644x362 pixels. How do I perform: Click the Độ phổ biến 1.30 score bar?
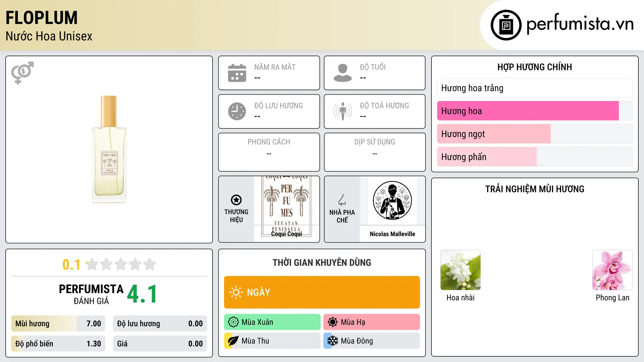pos(58,344)
